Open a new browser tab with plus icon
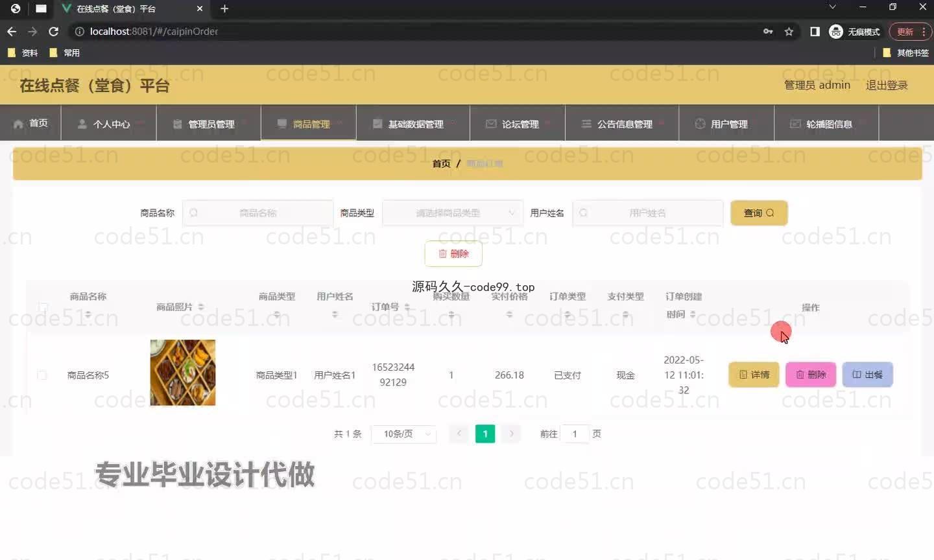 point(224,8)
